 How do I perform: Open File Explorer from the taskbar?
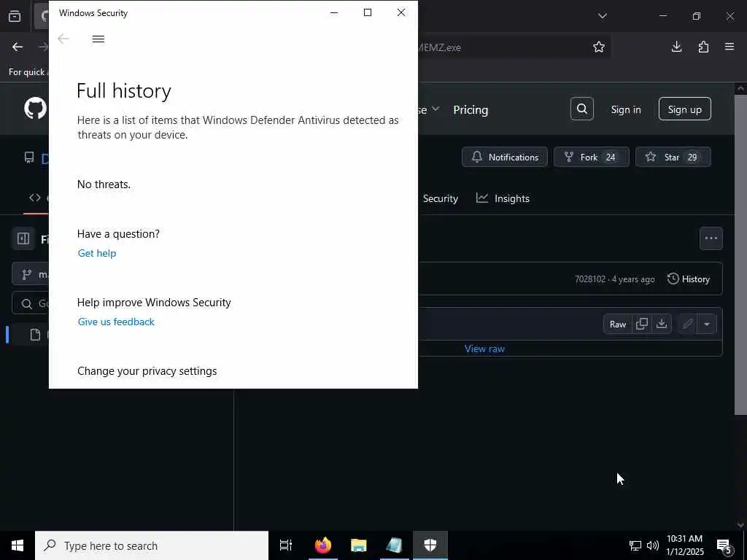(358, 545)
